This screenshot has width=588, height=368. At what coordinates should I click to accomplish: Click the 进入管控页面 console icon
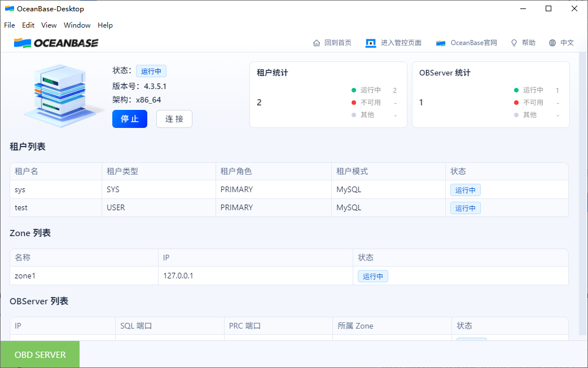371,43
